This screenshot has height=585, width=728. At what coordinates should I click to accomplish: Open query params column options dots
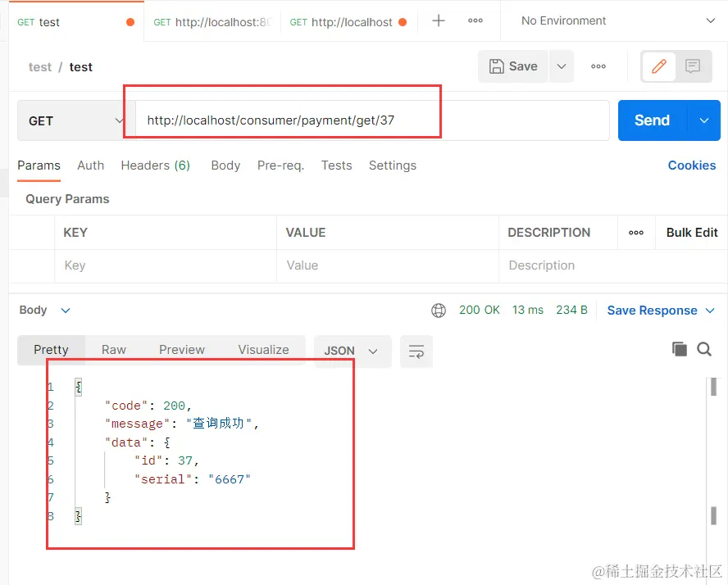point(635,233)
